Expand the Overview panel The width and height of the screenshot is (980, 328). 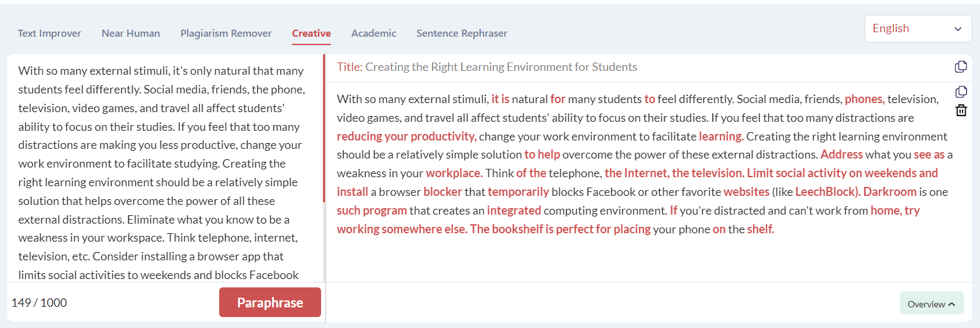931,304
